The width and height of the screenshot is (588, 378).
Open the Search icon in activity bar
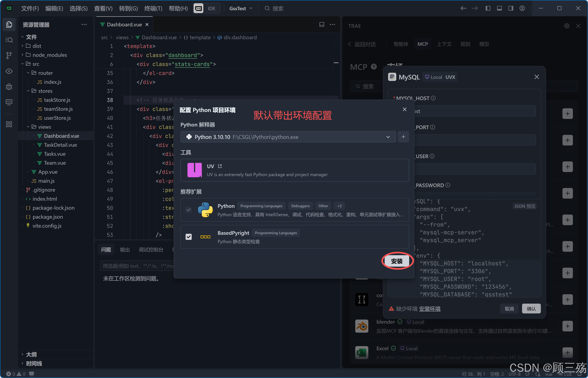coord(9,40)
